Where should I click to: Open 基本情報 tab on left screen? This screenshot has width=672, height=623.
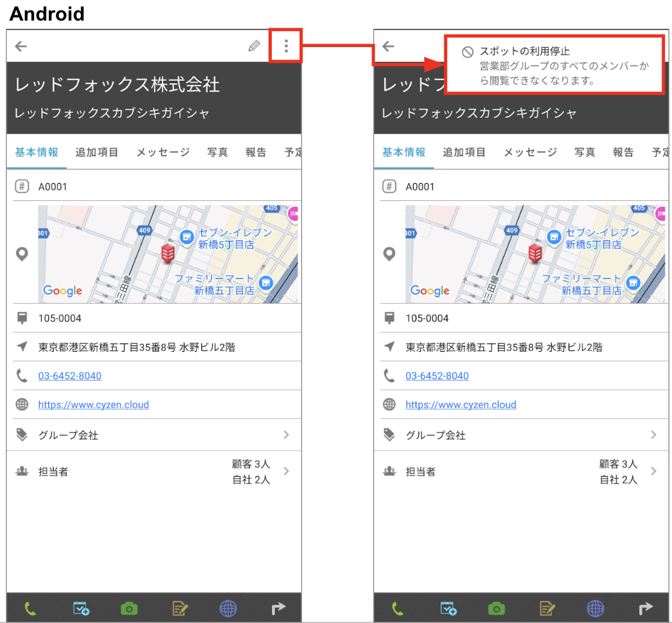click(36, 152)
